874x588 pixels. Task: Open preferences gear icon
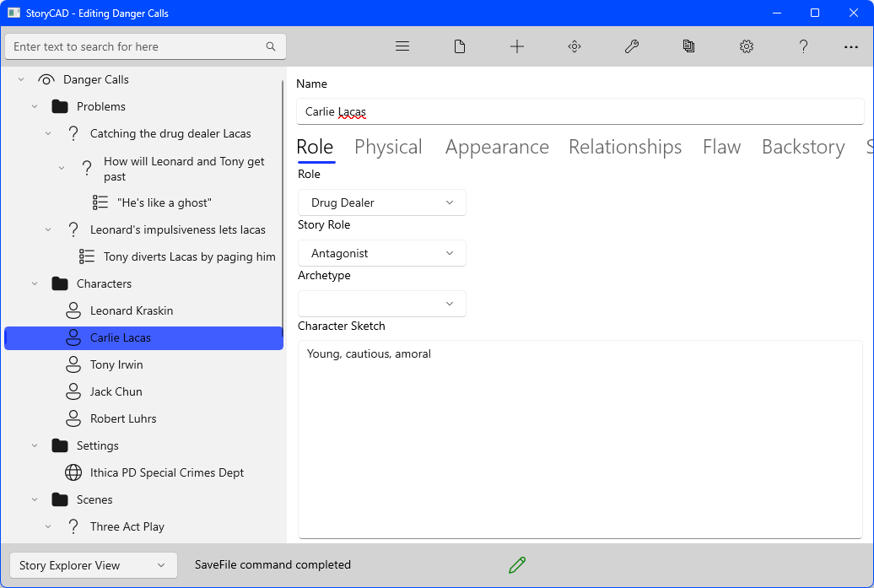pos(747,46)
